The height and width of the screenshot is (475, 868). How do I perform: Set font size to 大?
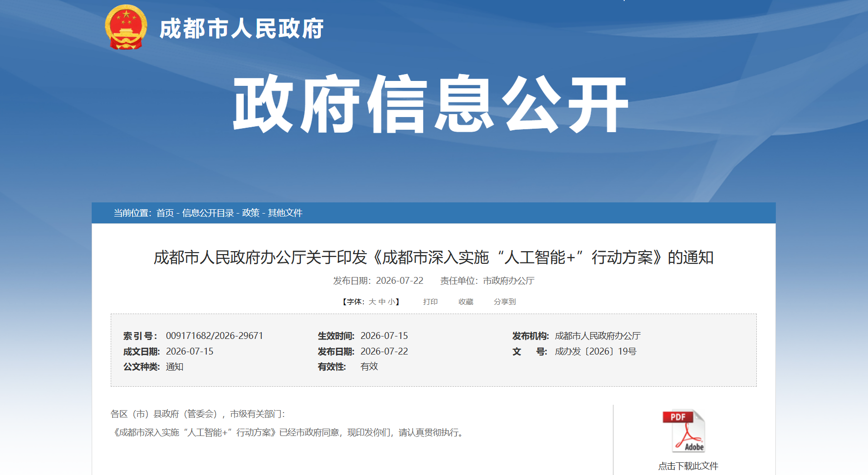coord(372,302)
